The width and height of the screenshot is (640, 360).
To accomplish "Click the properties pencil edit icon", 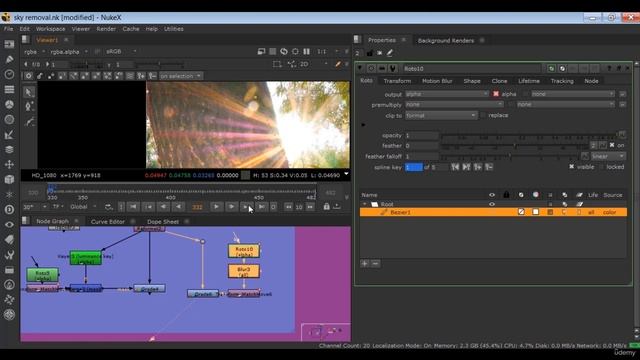I will (390, 53).
